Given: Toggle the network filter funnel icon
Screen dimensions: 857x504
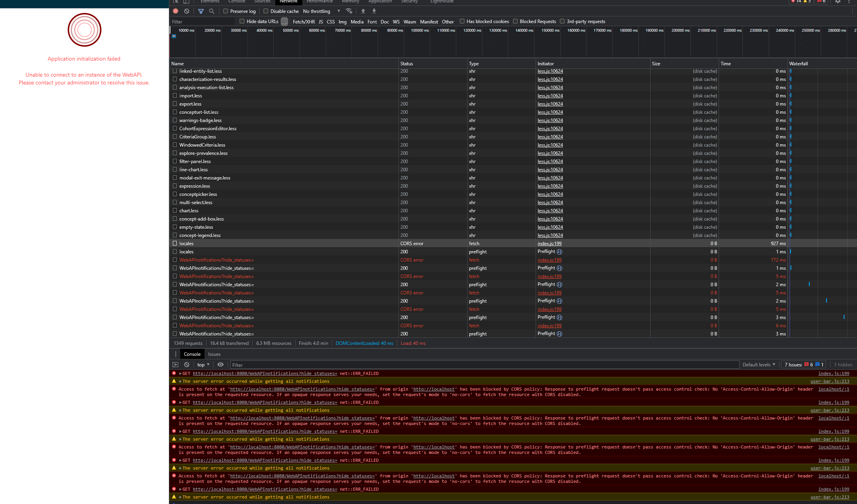Looking at the screenshot, I should pos(201,11).
